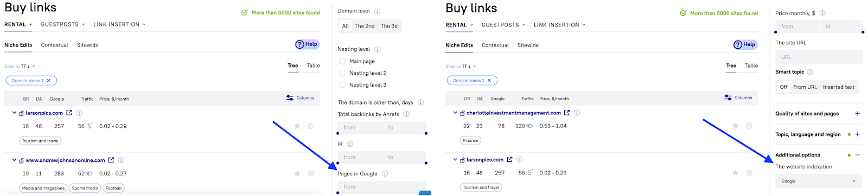The image size is (868, 196).
Task: Select Niche Edits tab in right screenshot
Action: point(459,45)
